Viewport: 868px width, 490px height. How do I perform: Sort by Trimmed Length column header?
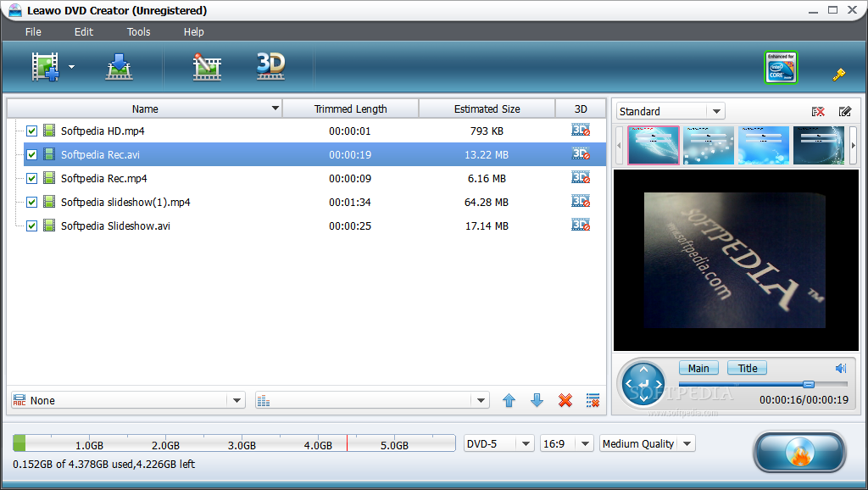(350, 109)
